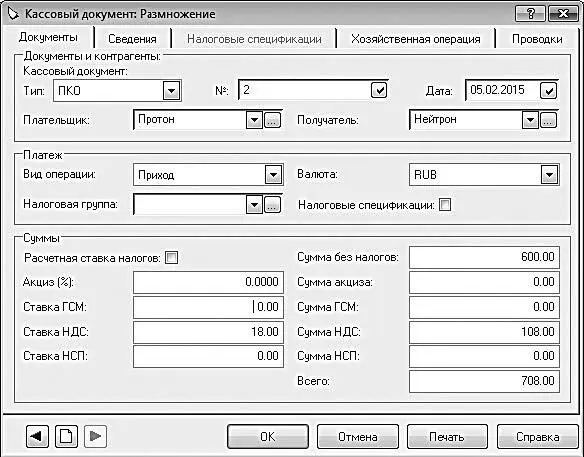584x457 pixels.
Task: Expand the Плательщик Протон dropdown arrow
Action: [x=254, y=120]
